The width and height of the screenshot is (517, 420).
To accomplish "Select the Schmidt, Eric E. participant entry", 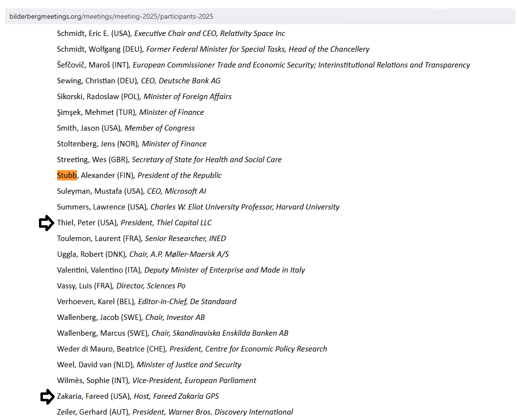I will (x=171, y=34).
